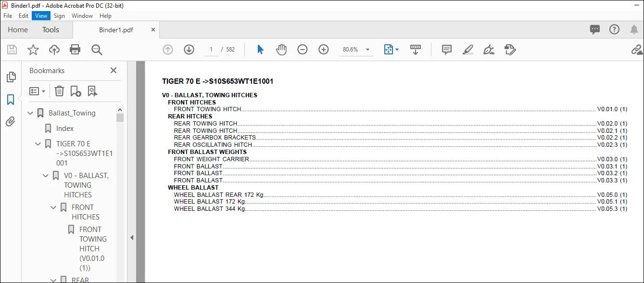Collapse the FRONT HITCHES bookmark node
The height and width of the screenshot is (283, 644).
pyautogui.click(x=54, y=207)
